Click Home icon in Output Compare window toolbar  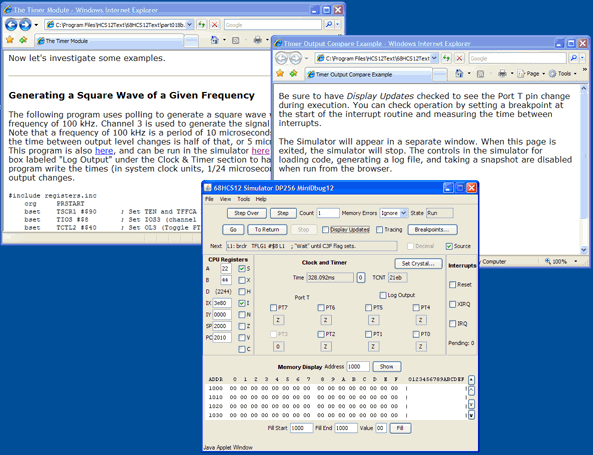(x=459, y=73)
